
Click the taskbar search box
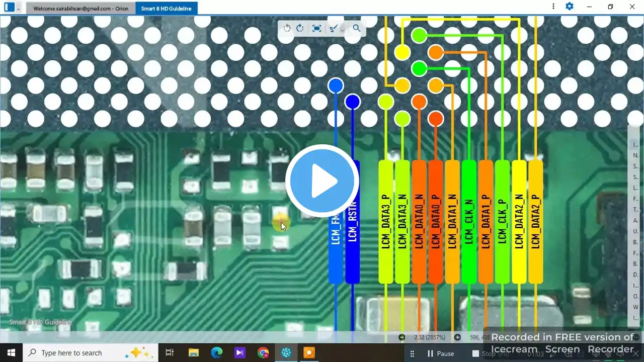[x=91, y=353]
